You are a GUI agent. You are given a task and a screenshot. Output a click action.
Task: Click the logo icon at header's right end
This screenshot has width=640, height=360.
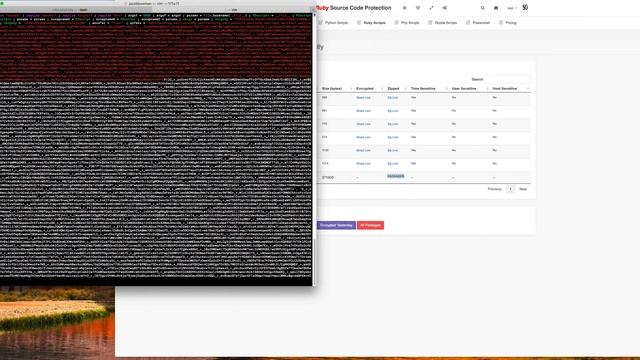(x=525, y=7)
